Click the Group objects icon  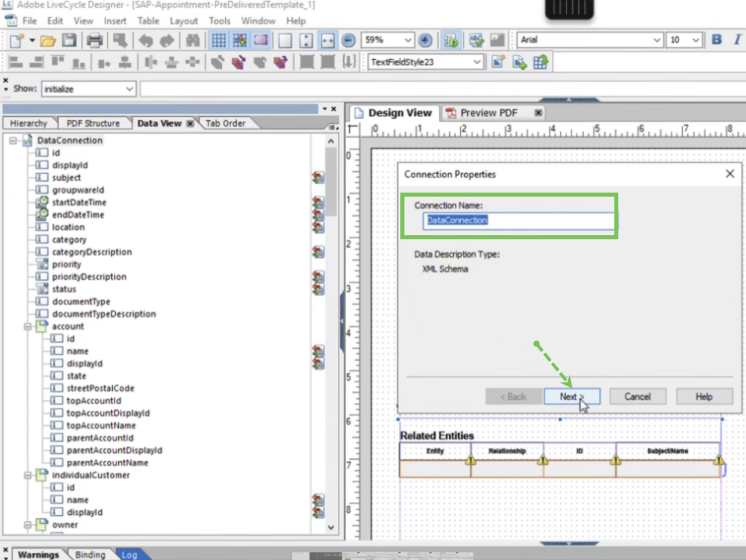[307, 62]
